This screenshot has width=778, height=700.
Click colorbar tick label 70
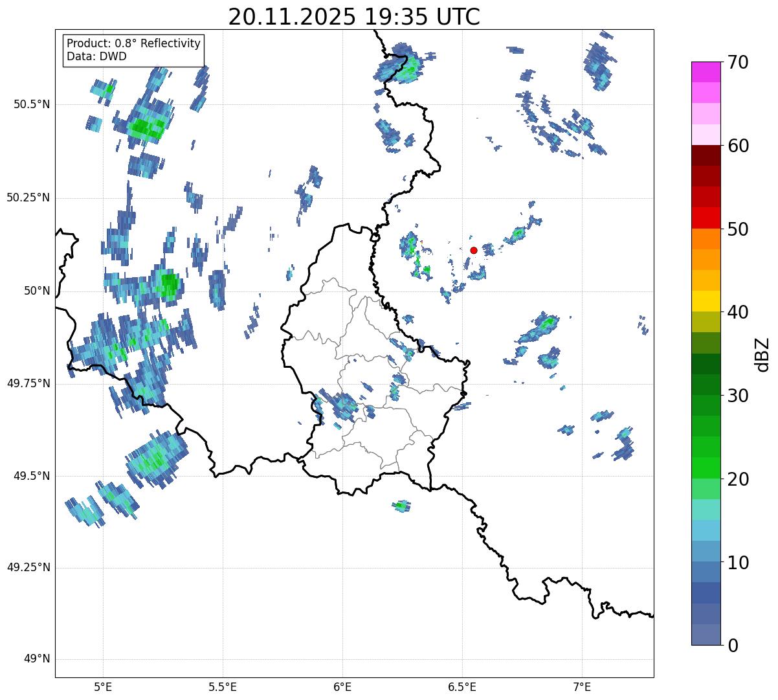738,62
